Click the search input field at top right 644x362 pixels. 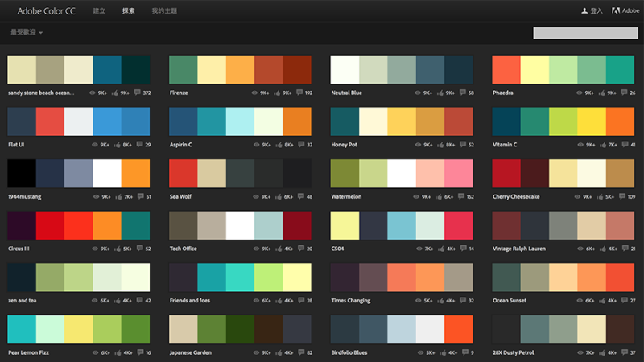coord(584,33)
